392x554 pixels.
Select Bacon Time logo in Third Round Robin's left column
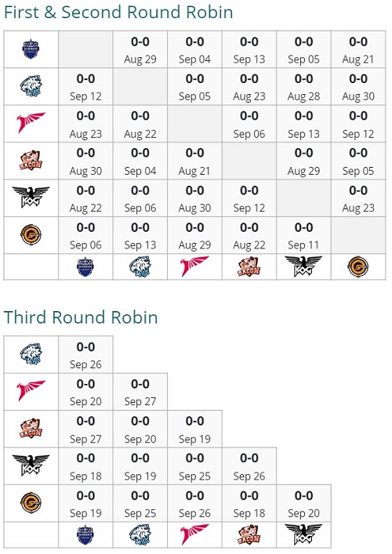pyautogui.click(x=31, y=428)
